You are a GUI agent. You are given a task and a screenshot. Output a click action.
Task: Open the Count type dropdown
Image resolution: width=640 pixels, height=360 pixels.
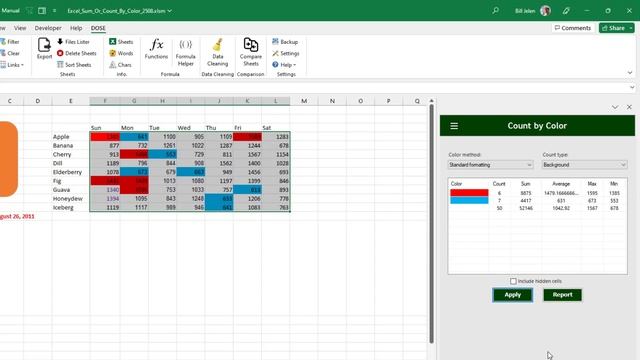[584, 165]
